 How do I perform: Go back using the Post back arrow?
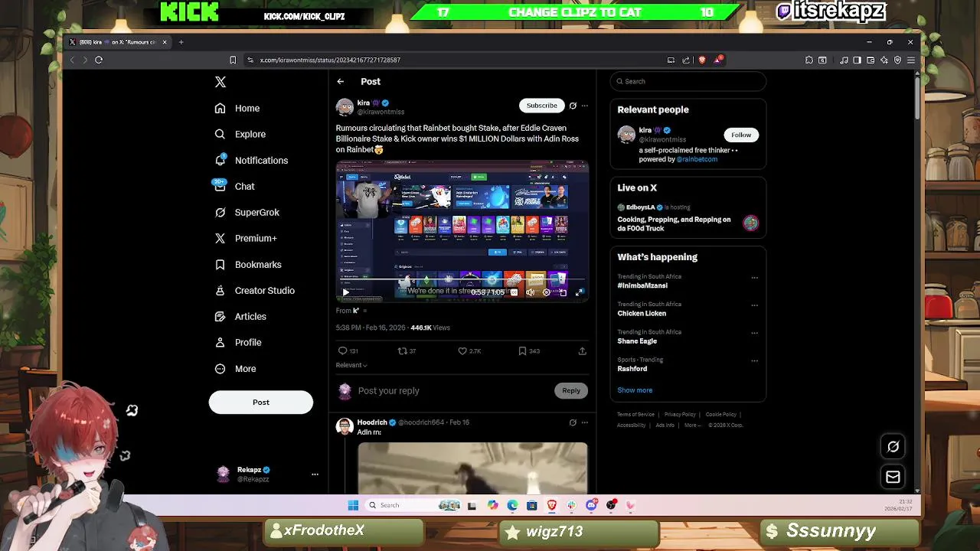point(341,81)
